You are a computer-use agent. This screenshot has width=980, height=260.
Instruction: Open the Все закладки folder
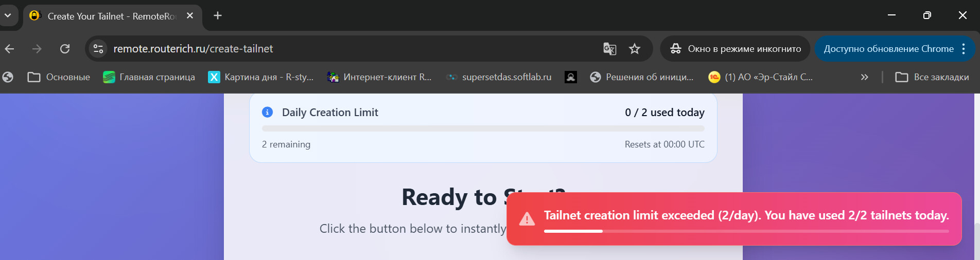[x=932, y=77]
